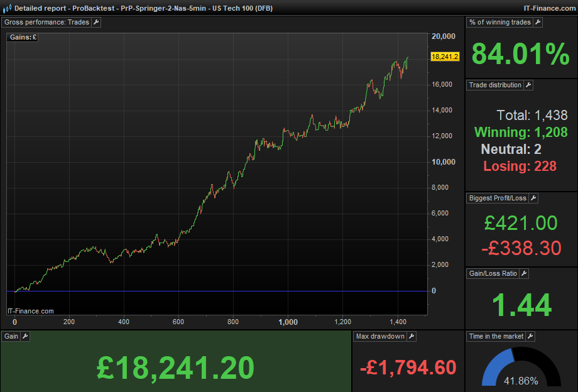Click the £18,241.20 total gain value
This screenshot has width=578, height=392.
tap(175, 367)
